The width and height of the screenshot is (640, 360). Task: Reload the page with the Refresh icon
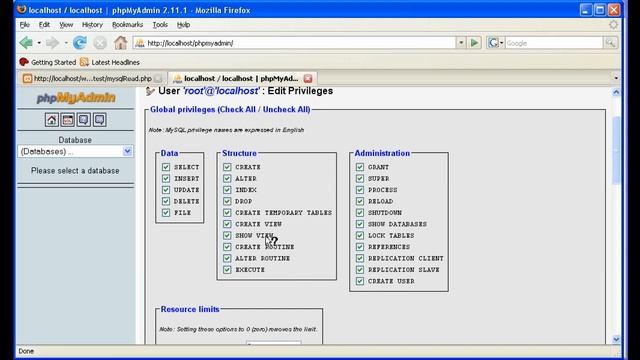tap(80, 42)
